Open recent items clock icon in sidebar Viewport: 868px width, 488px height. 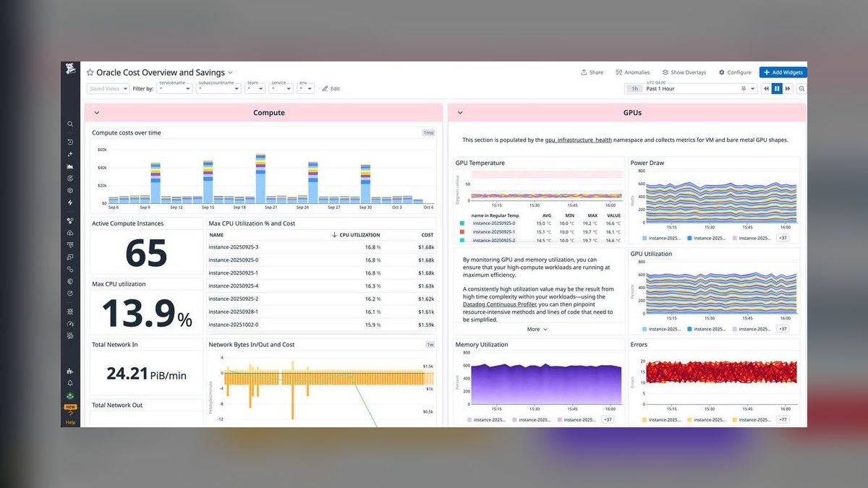[70, 142]
